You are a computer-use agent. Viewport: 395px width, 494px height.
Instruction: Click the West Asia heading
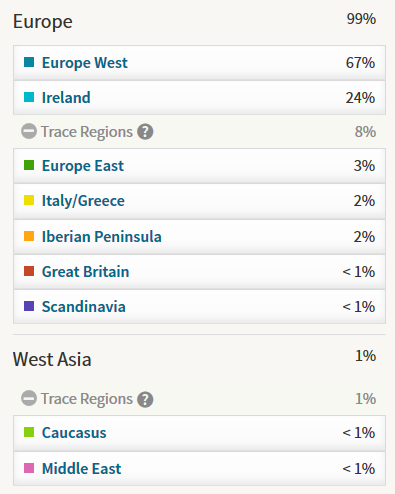[x=52, y=359]
